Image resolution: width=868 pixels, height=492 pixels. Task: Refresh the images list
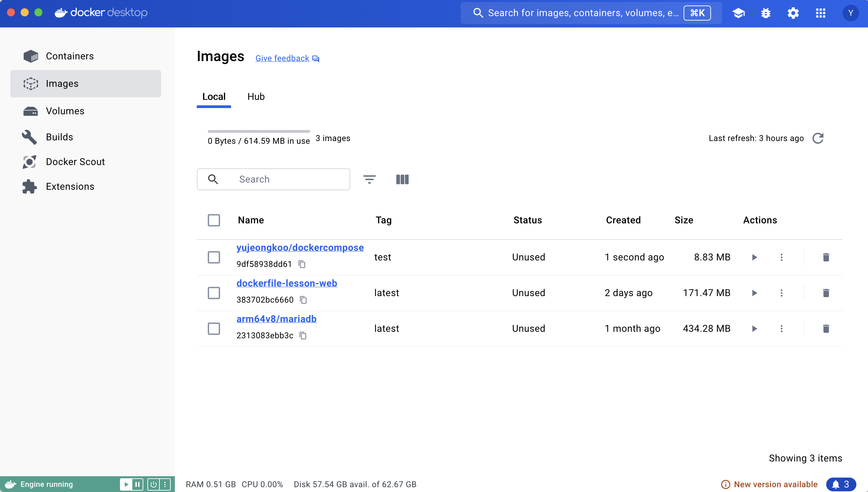coord(818,138)
